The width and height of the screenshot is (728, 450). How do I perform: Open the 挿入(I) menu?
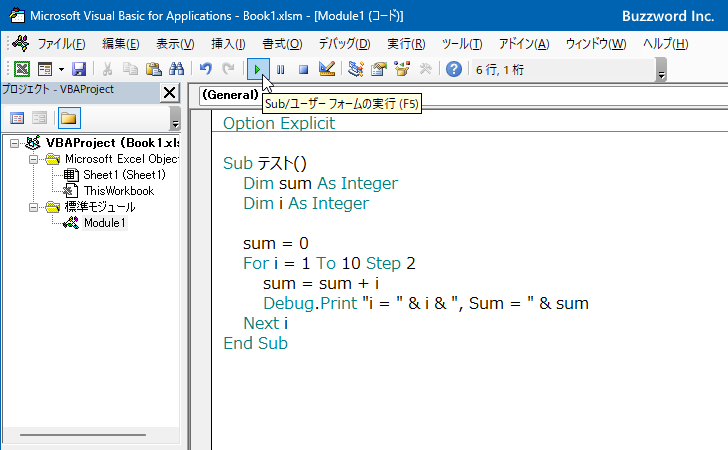228,44
